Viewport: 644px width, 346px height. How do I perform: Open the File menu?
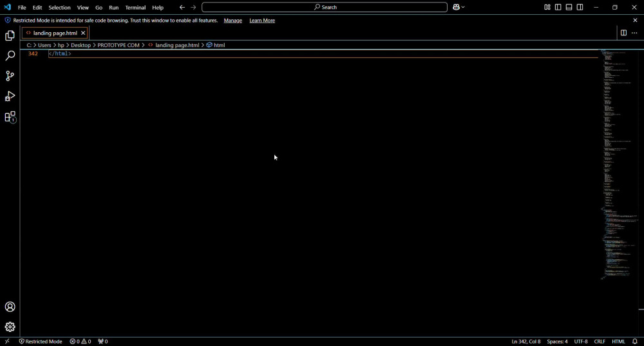pos(22,7)
